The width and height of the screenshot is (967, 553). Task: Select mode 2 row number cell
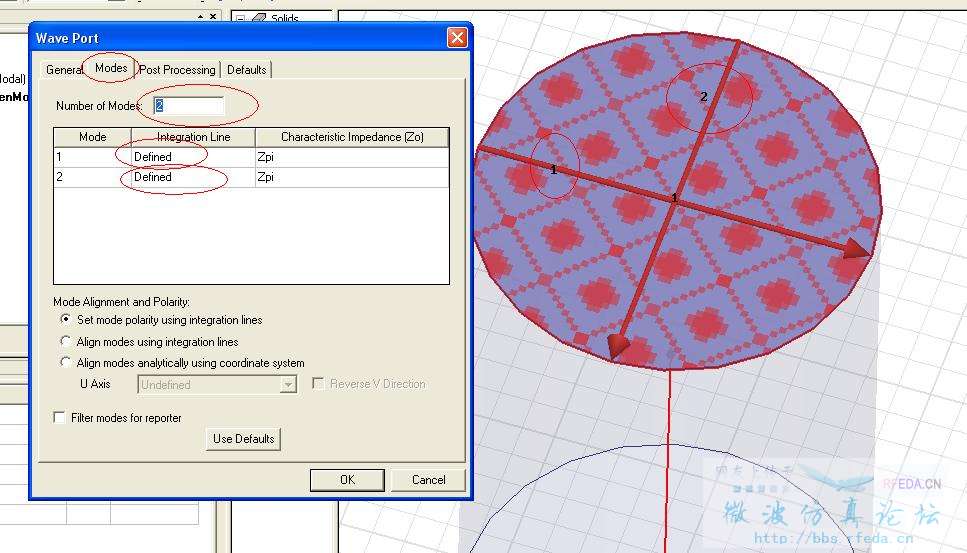(x=93, y=177)
